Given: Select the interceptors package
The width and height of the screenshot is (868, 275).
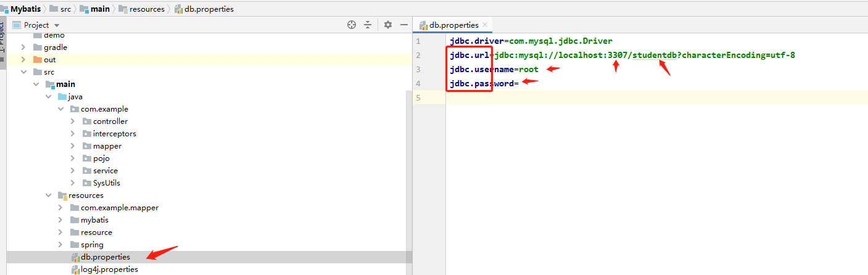Looking at the screenshot, I should [x=115, y=134].
